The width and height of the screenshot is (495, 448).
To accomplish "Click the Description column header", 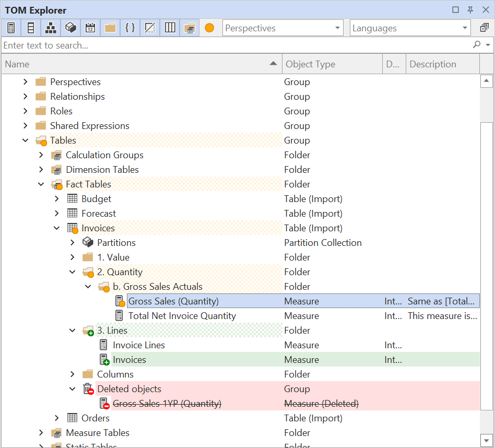I will pos(443,64).
